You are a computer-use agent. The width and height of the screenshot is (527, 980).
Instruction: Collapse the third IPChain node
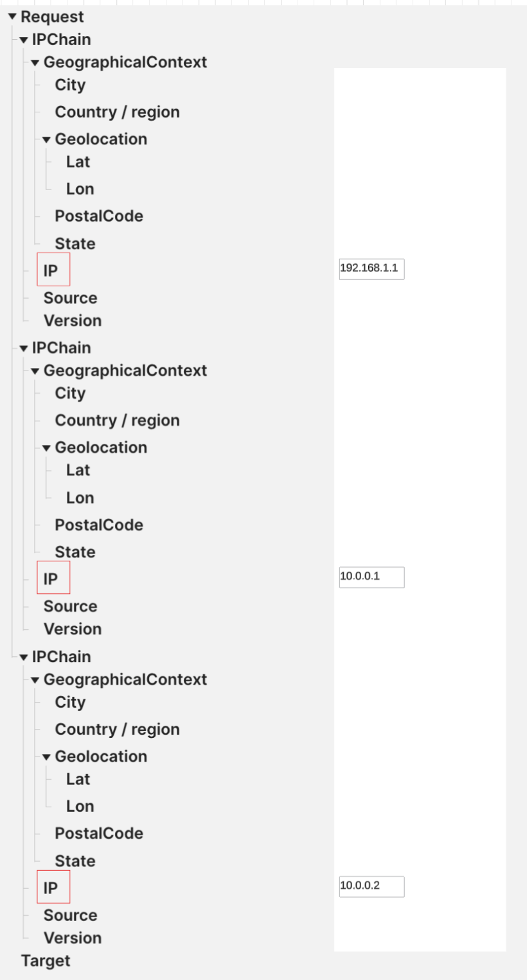point(22,656)
